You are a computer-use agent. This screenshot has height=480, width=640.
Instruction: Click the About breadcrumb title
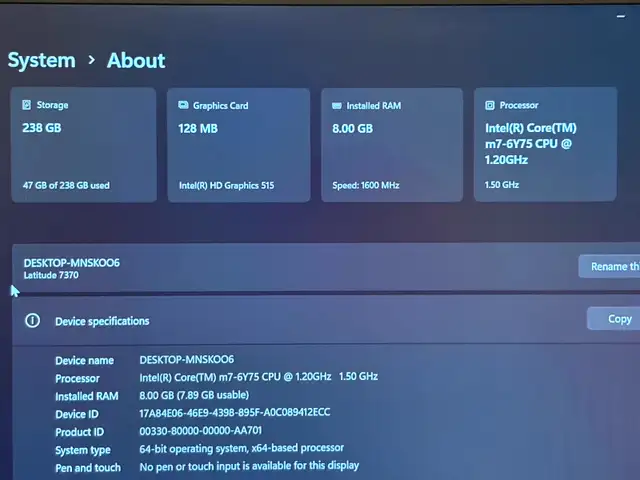click(136, 60)
